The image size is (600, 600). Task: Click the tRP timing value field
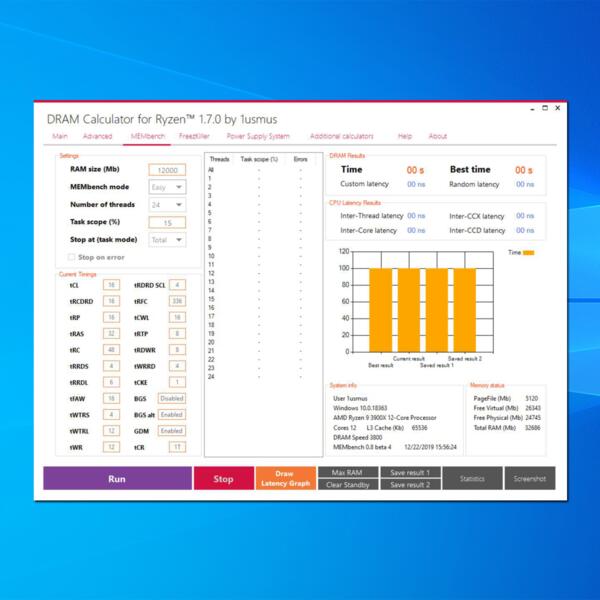point(111,317)
